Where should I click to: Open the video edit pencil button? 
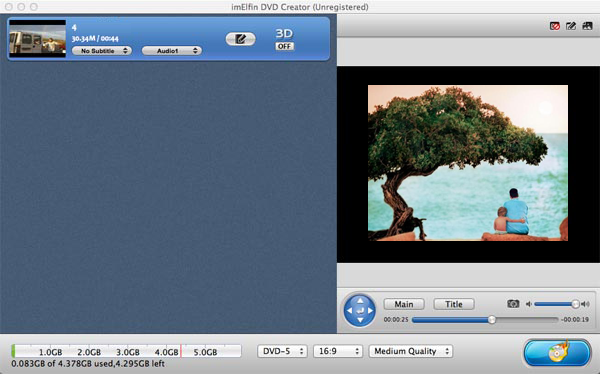coord(240,39)
